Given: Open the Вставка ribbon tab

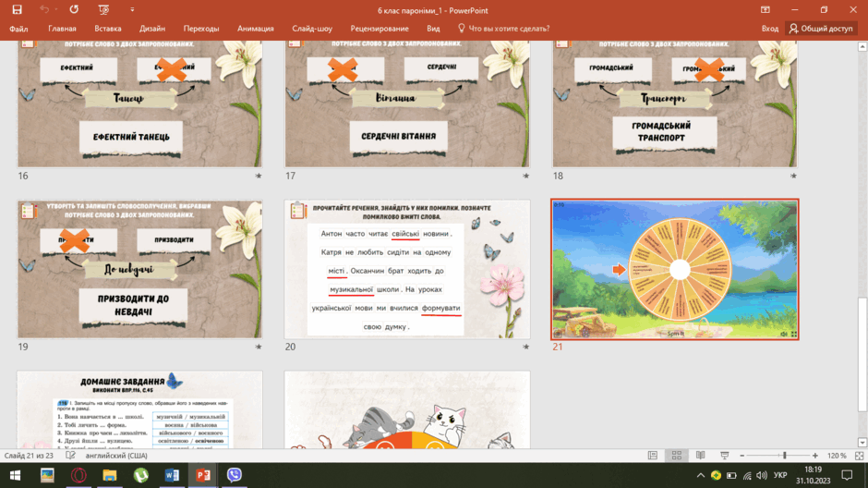Looking at the screenshot, I should 107,29.
